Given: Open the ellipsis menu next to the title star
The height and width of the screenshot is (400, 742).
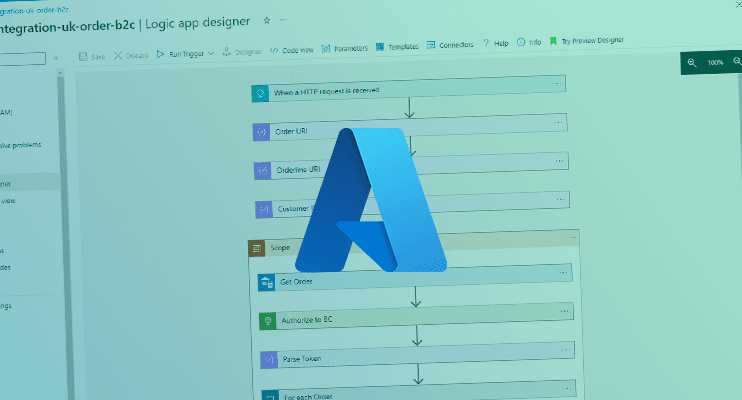Looking at the screenshot, I should pos(283,19).
